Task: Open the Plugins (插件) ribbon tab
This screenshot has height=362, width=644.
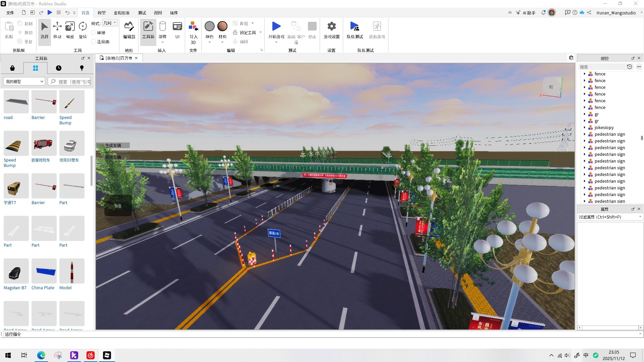Action: tap(174, 13)
